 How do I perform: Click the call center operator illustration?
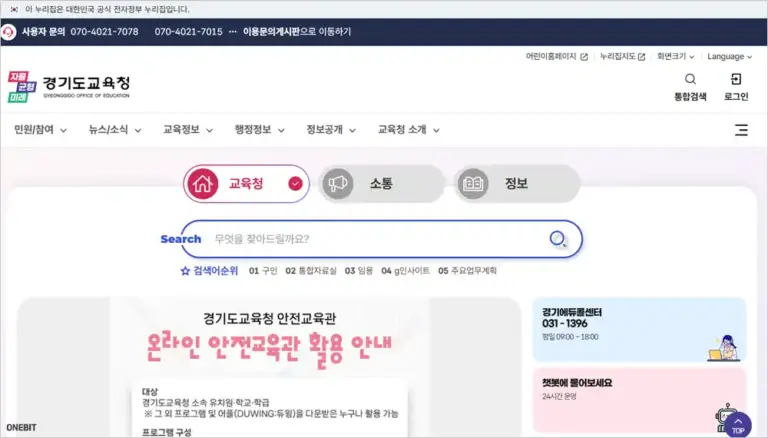pos(724,348)
